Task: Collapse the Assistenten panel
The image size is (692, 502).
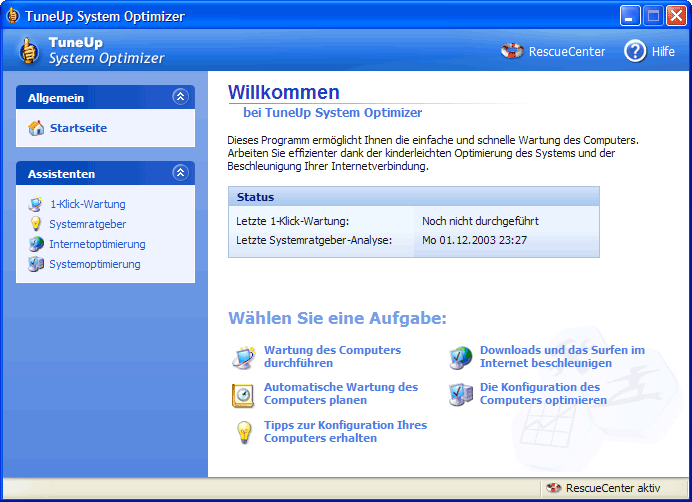Action: (x=180, y=173)
